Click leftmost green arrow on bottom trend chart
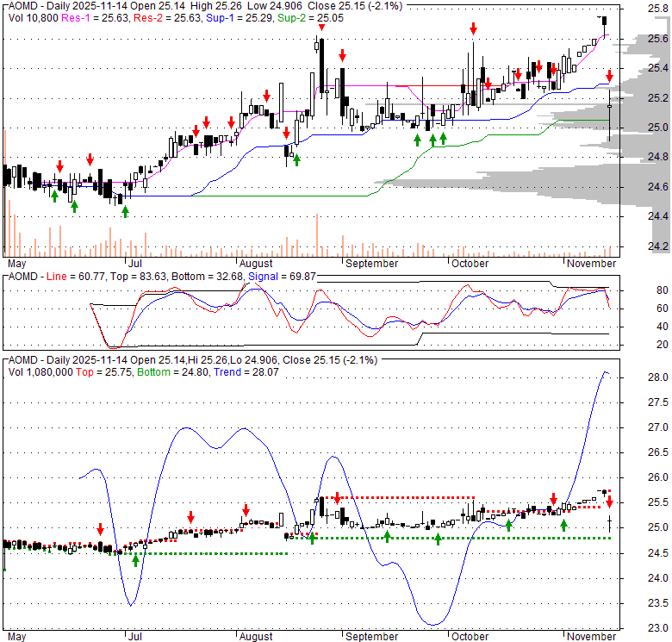672x642 pixels. point(136,559)
